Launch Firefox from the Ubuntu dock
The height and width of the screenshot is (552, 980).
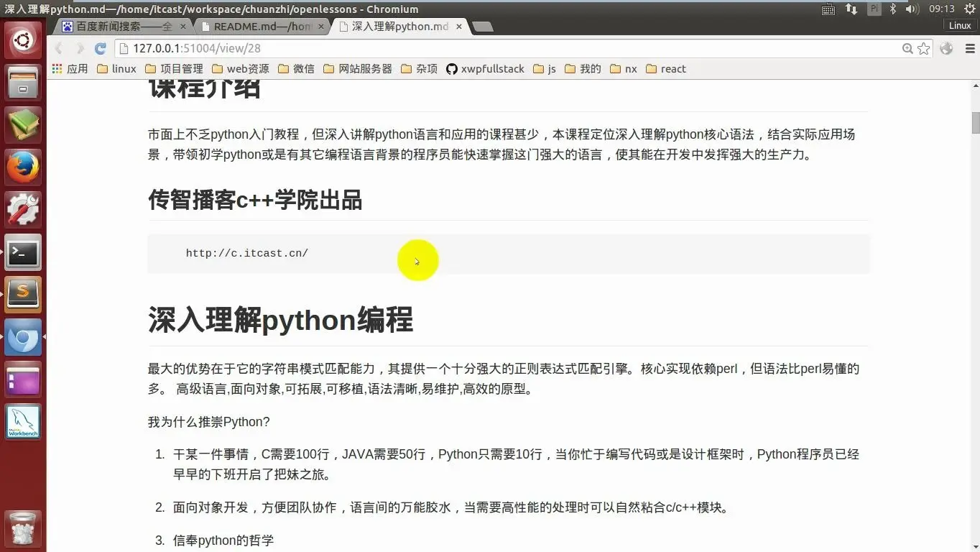coord(24,167)
